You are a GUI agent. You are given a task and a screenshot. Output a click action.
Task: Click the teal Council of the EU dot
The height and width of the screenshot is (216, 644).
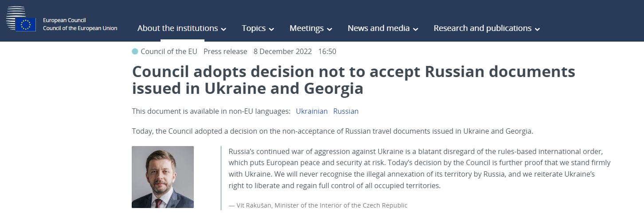[135, 51]
